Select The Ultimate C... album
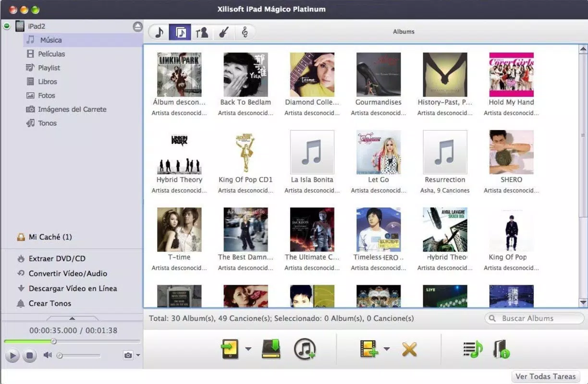 tap(312, 229)
